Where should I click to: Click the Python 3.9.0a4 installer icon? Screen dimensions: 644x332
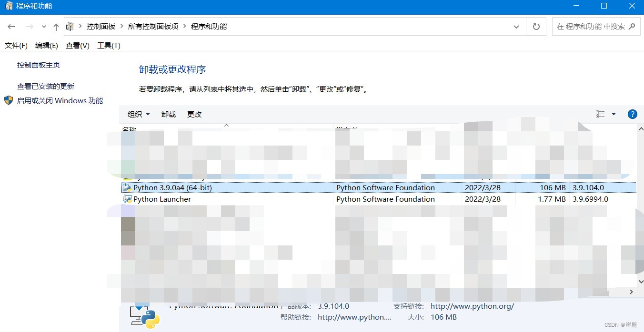[x=127, y=187]
